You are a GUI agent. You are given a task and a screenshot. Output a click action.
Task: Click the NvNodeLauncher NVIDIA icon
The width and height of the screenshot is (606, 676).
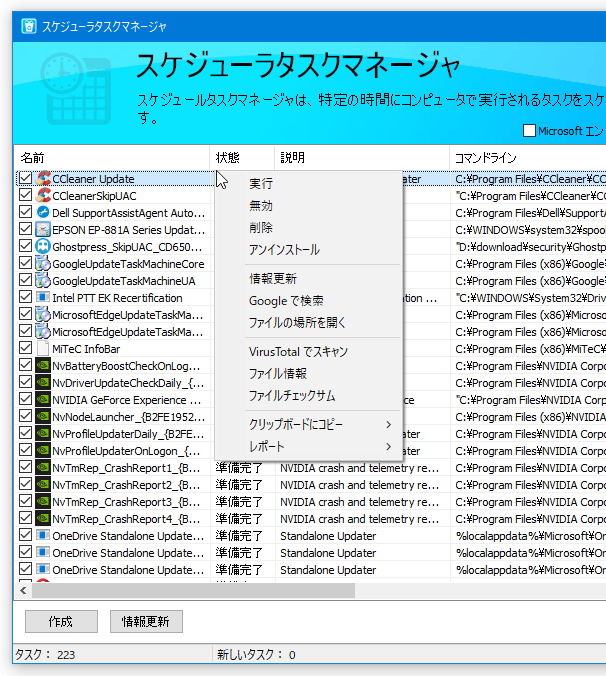pyautogui.click(x=43, y=416)
